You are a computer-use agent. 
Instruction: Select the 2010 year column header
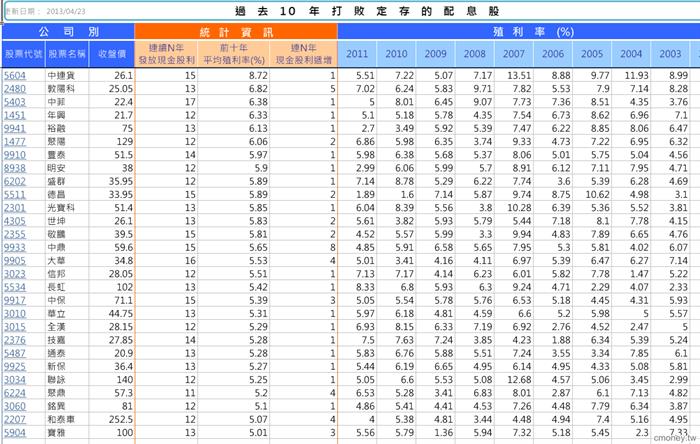(396, 54)
